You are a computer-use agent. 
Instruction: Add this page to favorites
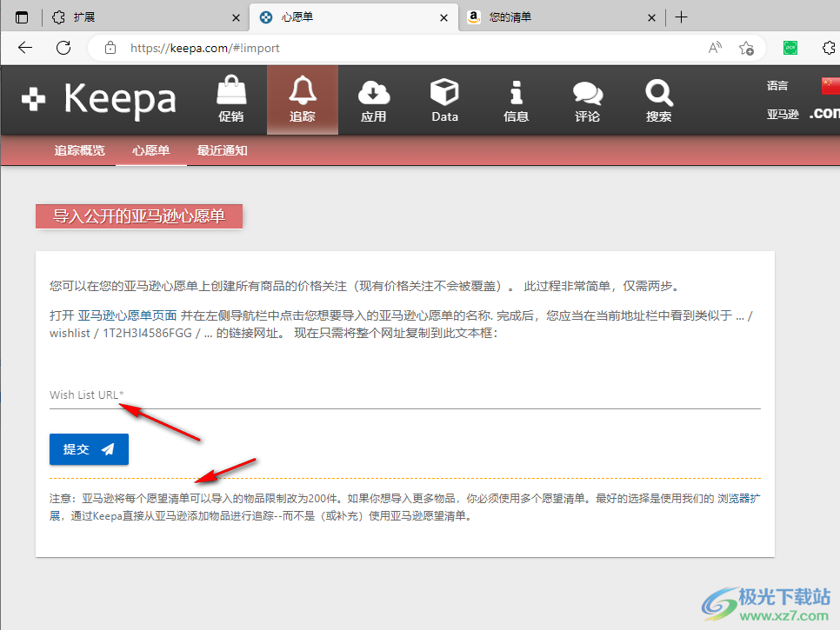746,48
